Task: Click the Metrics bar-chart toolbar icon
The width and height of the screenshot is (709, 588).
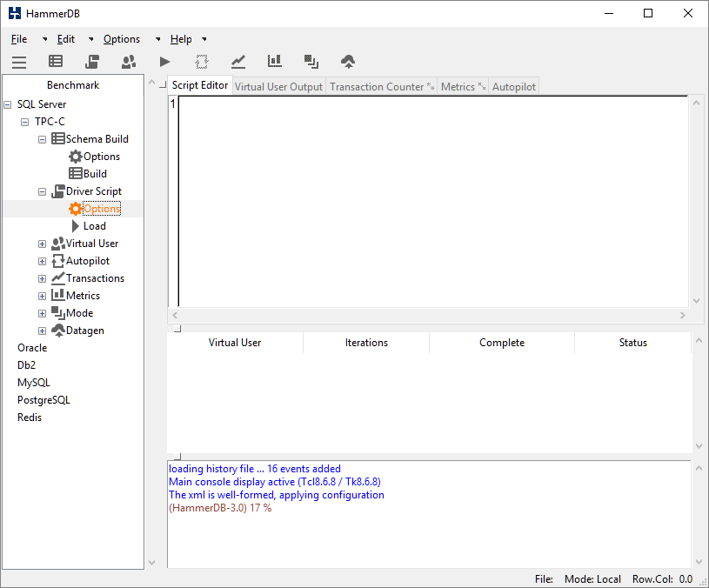Action: pyautogui.click(x=275, y=61)
